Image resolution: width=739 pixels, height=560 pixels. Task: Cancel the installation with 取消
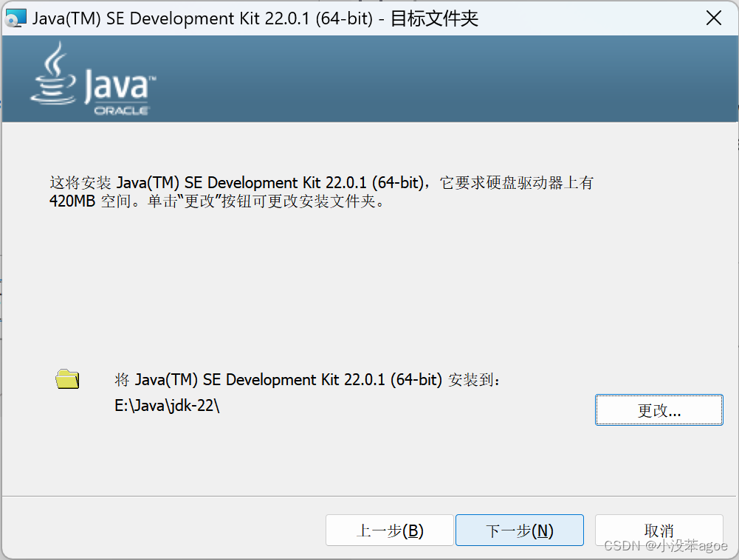(x=659, y=530)
